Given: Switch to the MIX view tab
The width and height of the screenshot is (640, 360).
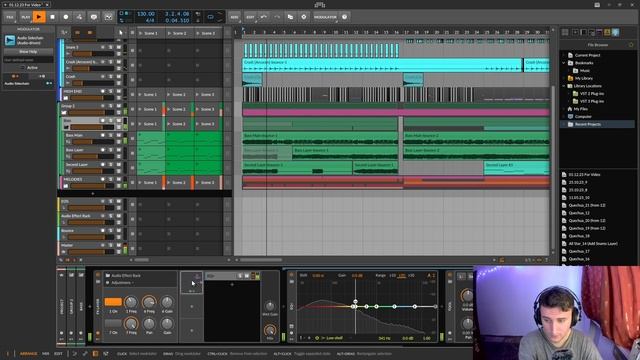Looking at the screenshot, I should pyautogui.click(x=46, y=353).
